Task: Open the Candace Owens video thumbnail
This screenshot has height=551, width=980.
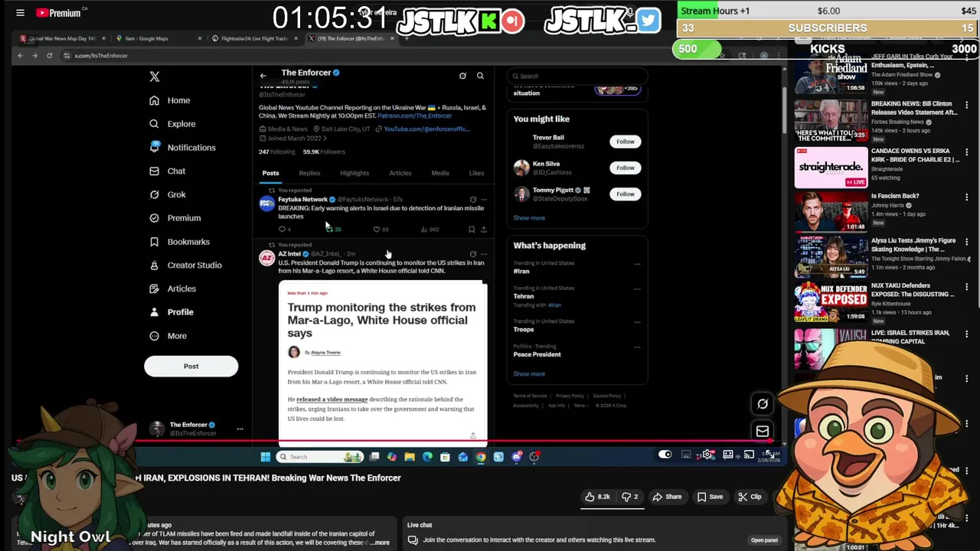Action: click(830, 168)
